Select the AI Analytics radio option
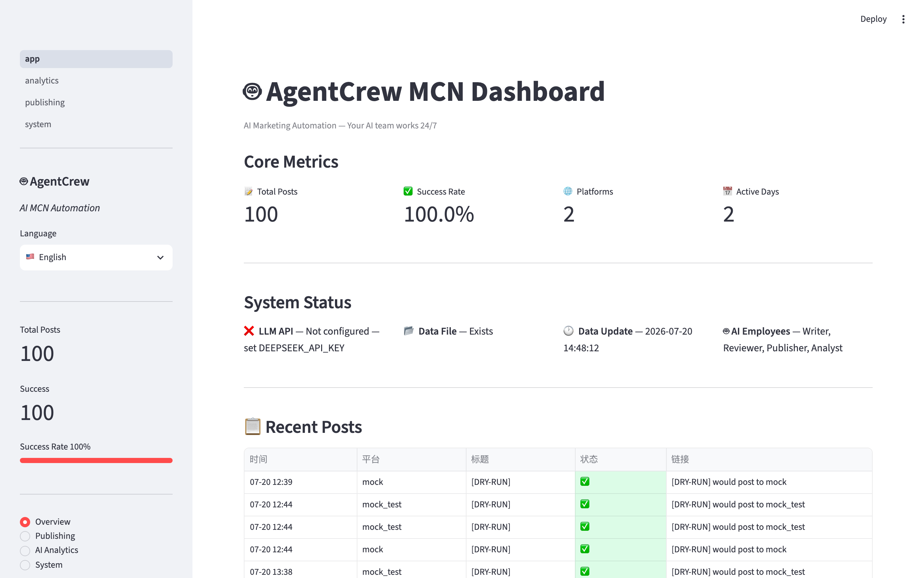The image size is (924, 578). pos(25,550)
